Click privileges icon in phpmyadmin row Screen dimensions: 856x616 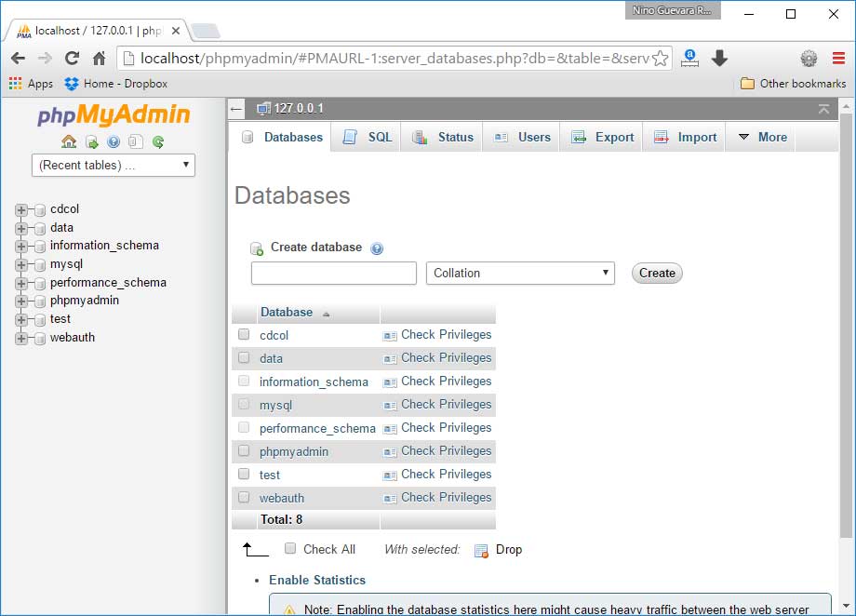tap(390, 451)
